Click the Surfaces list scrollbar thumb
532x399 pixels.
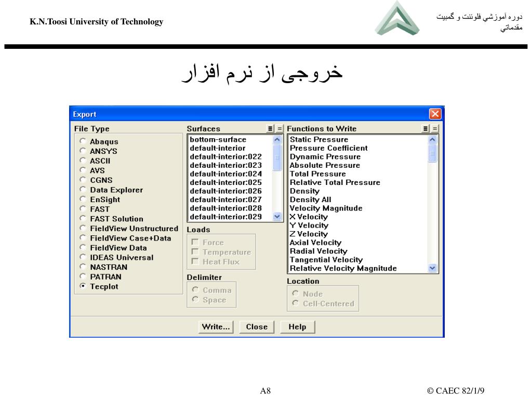277,157
